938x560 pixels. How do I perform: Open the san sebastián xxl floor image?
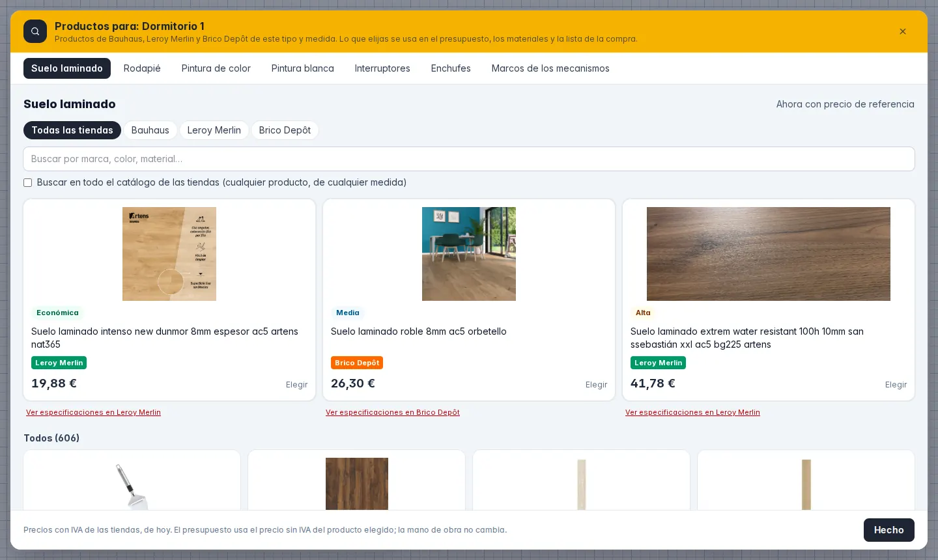click(x=769, y=254)
